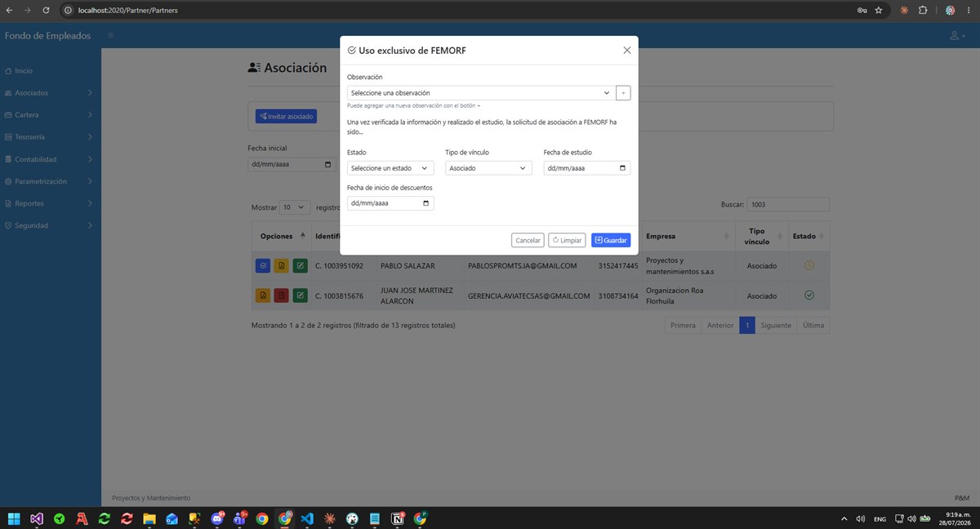
Task: Go to Anterior pagination page
Action: point(720,325)
